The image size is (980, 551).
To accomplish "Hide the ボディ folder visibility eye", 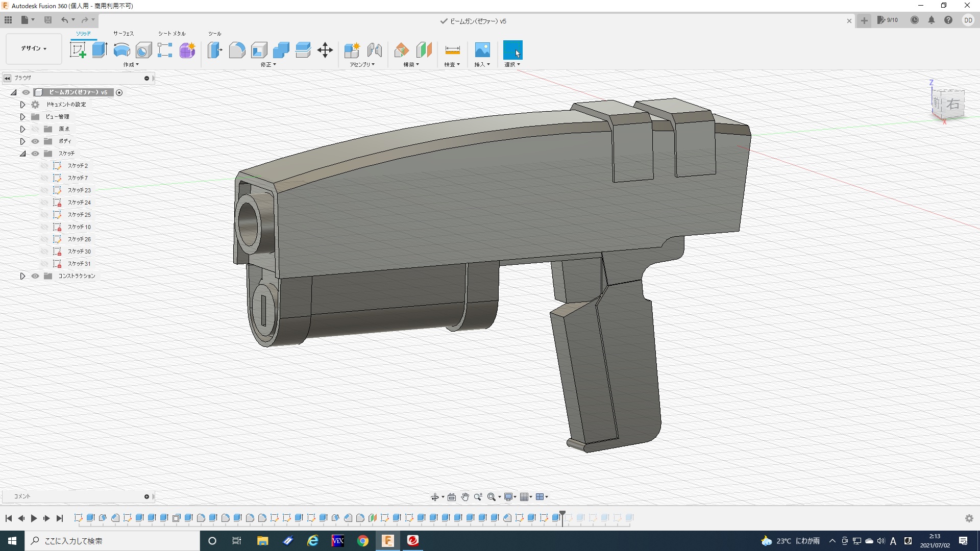I will (35, 141).
